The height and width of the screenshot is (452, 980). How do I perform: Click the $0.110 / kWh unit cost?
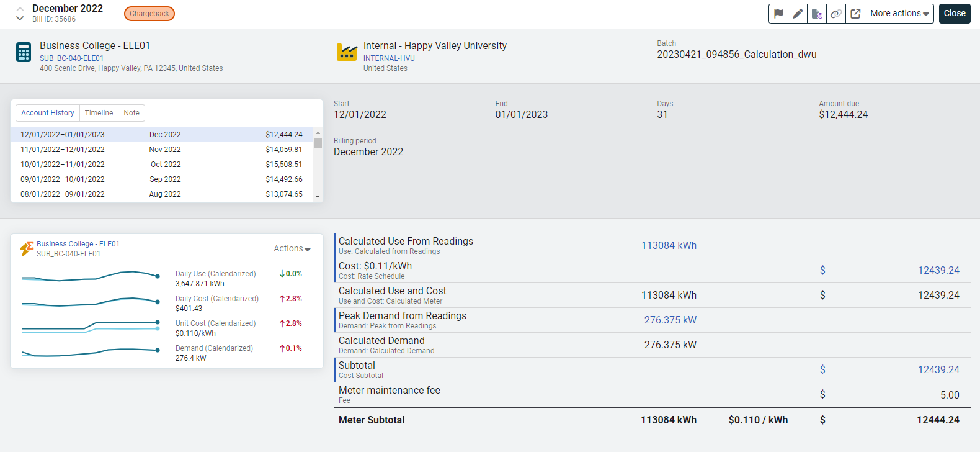758,420
